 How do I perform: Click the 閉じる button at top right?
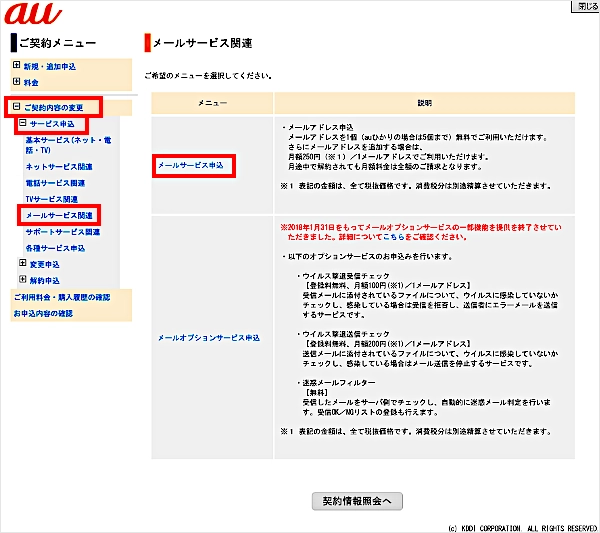(585, 7)
